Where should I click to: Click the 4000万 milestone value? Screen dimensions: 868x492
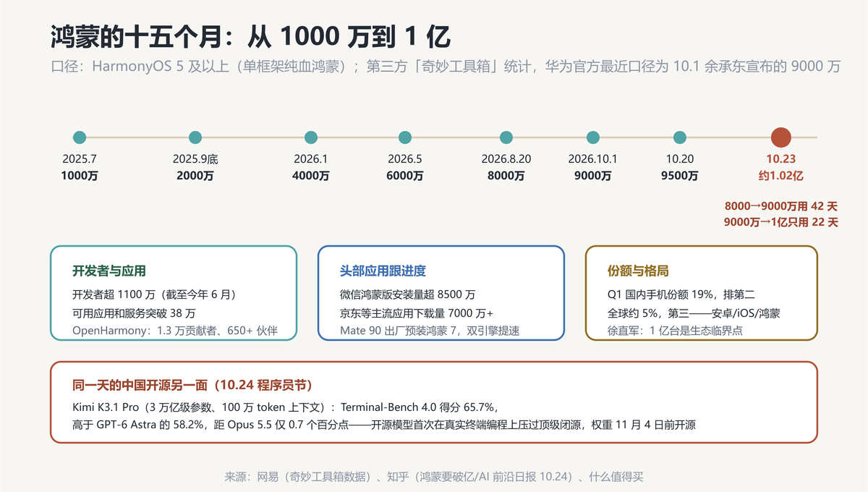[311, 176]
